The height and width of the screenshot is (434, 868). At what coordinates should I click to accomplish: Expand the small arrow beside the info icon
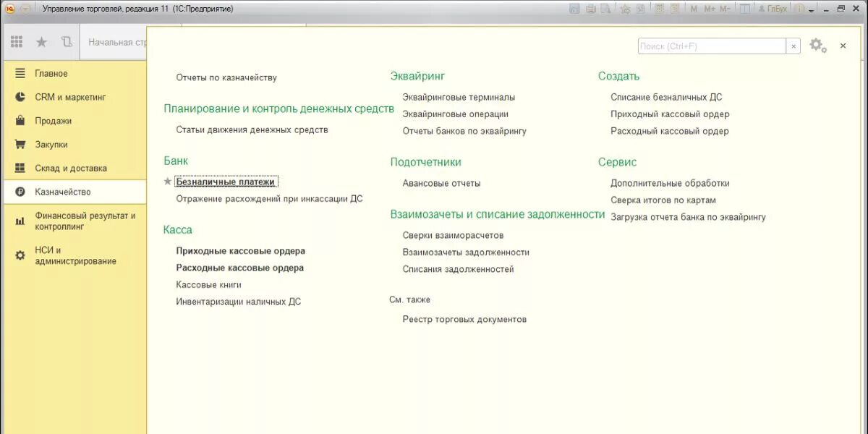[812, 10]
